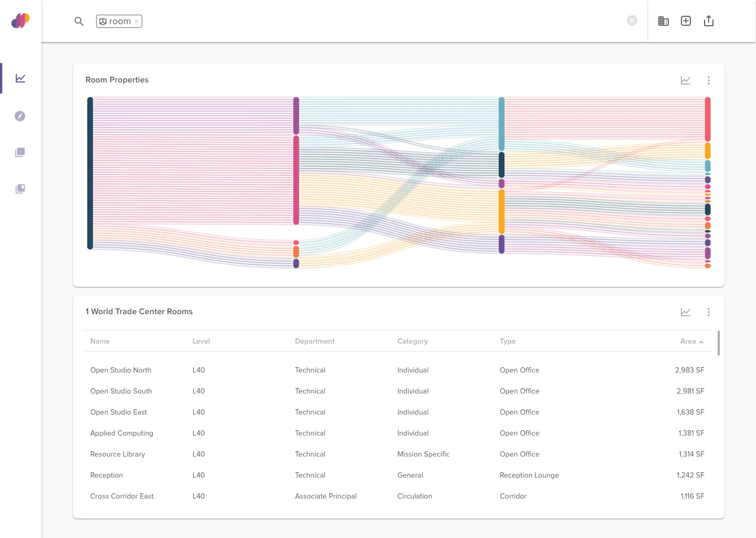Click the dark navy leftmost Sankey node
Screen dimensions: 756x538
[x=90, y=173]
